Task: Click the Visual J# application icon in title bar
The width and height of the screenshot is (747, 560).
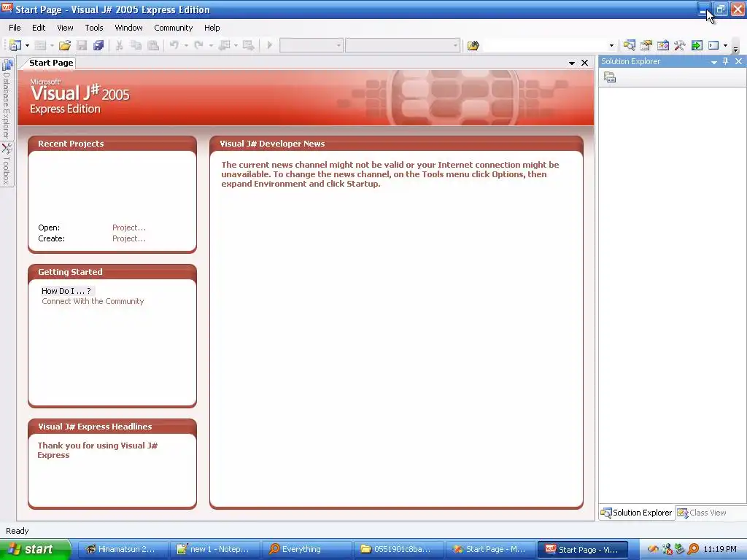Action: (7, 9)
